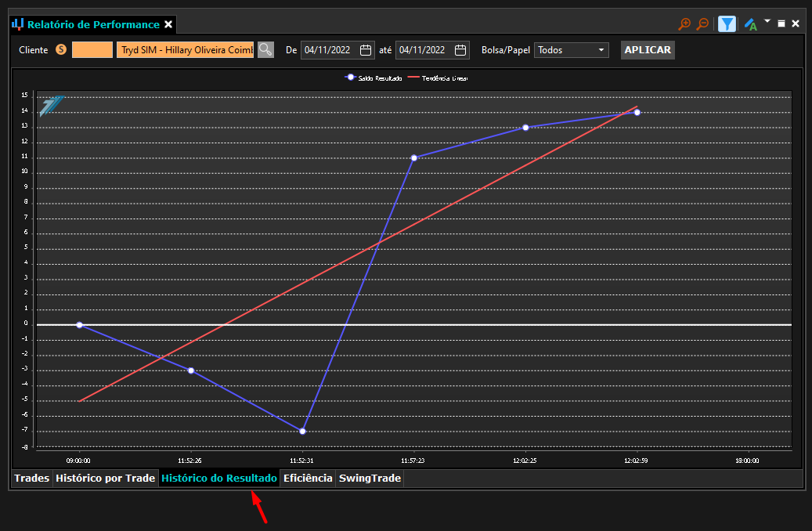
Task: Click the client code orange input field
Action: (x=92, y=50)
